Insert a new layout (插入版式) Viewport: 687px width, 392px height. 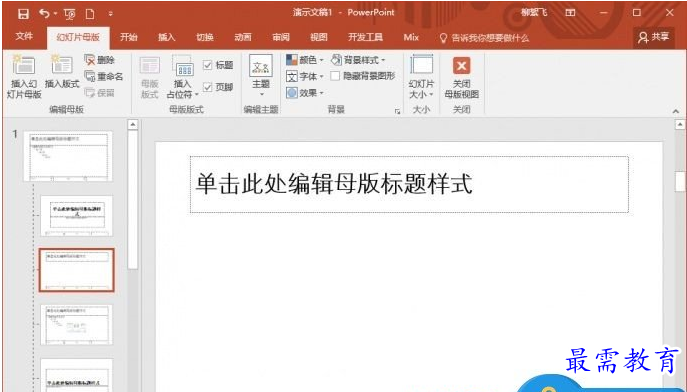62,72
